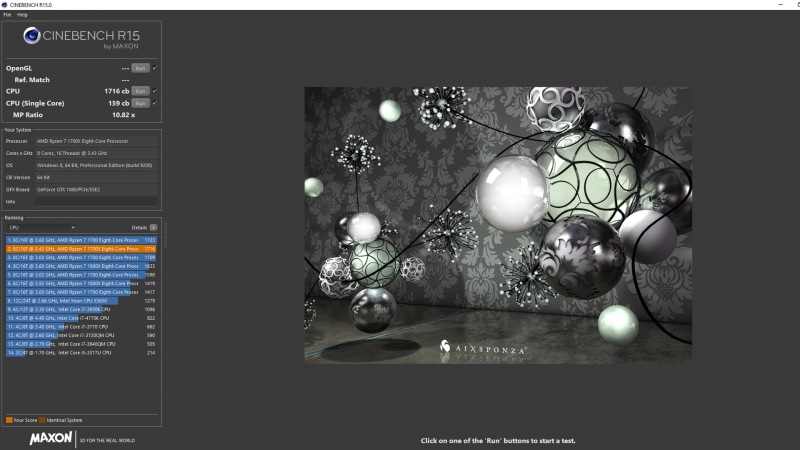This screenshot has width=800, height=450.
Task: Open the Help menu
Action: [22, 14]
